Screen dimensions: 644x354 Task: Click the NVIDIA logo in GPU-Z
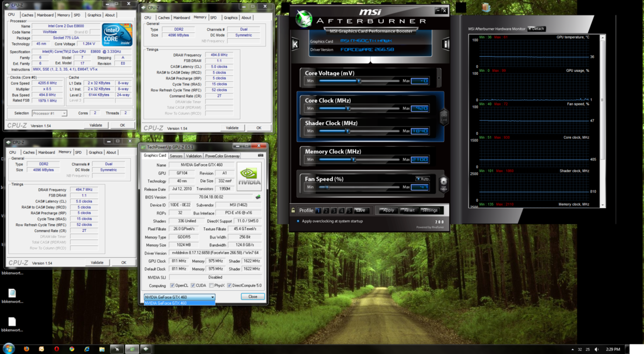pyautogui.click(x=249, y=177)
